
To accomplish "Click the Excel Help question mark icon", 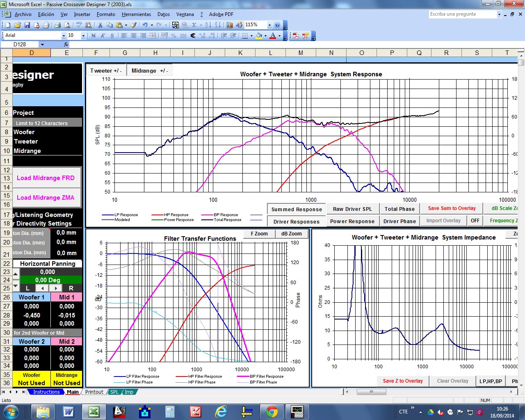I will tap(277, 25).
